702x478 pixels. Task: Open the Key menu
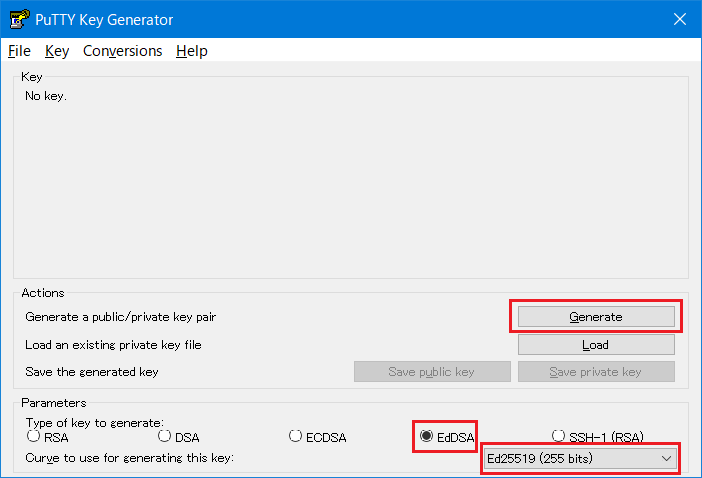(x=57, y=51)
